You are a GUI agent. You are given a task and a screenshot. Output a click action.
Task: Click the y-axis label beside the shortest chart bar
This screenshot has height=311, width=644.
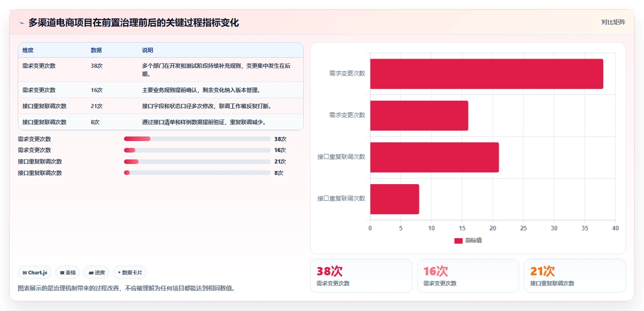click(341, 198)
